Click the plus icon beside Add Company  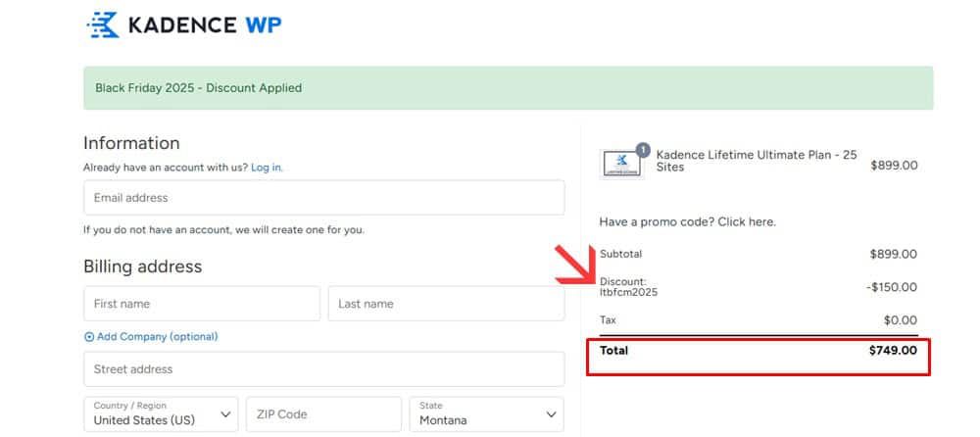(89, 337)
